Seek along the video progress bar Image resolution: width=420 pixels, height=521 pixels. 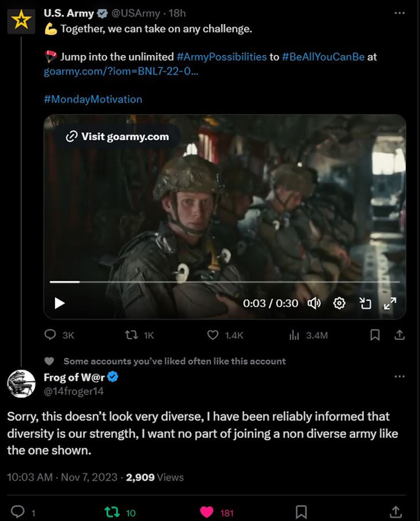225,282
